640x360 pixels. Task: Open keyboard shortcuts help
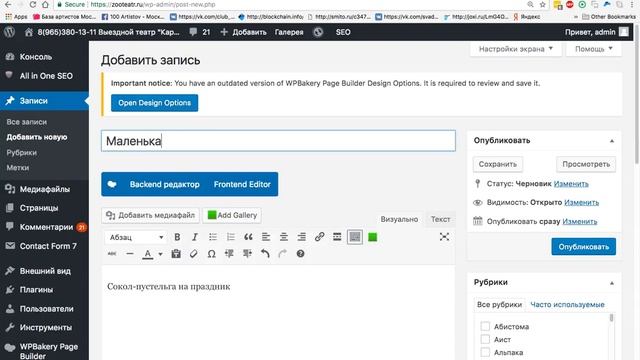click(x=300, y=254)
